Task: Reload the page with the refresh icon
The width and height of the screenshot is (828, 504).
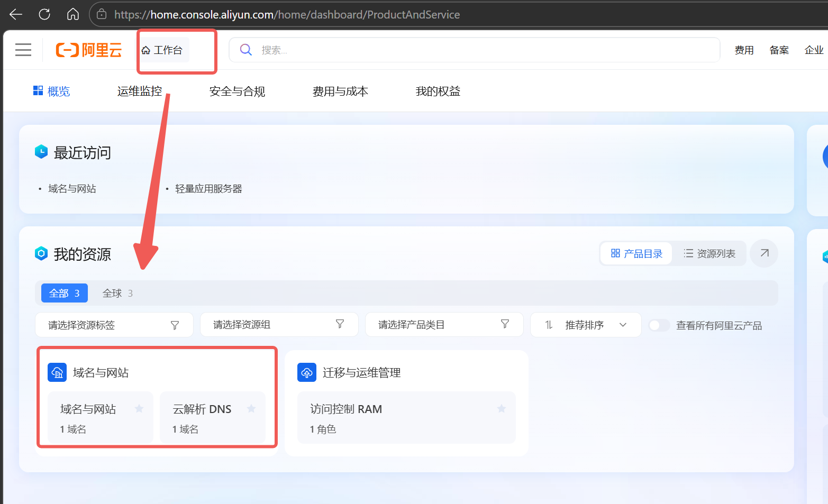Action: click(x=44, y=14)
